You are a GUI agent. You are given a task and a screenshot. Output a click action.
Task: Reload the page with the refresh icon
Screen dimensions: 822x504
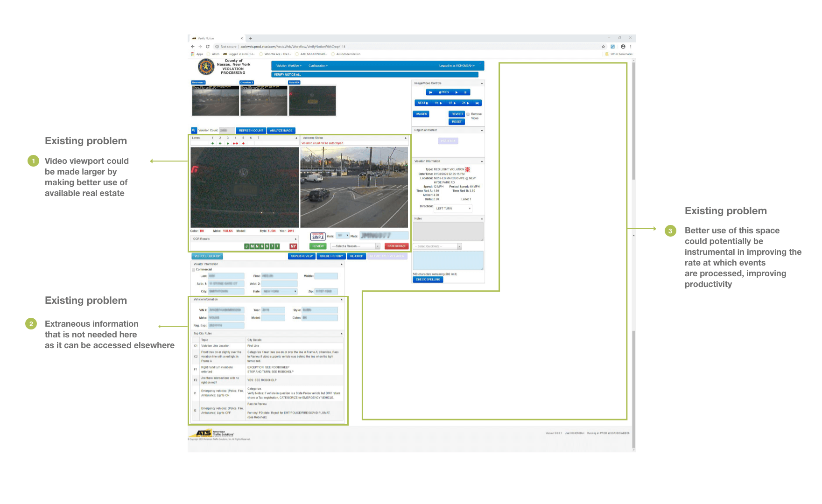click(x=208, y=47)
